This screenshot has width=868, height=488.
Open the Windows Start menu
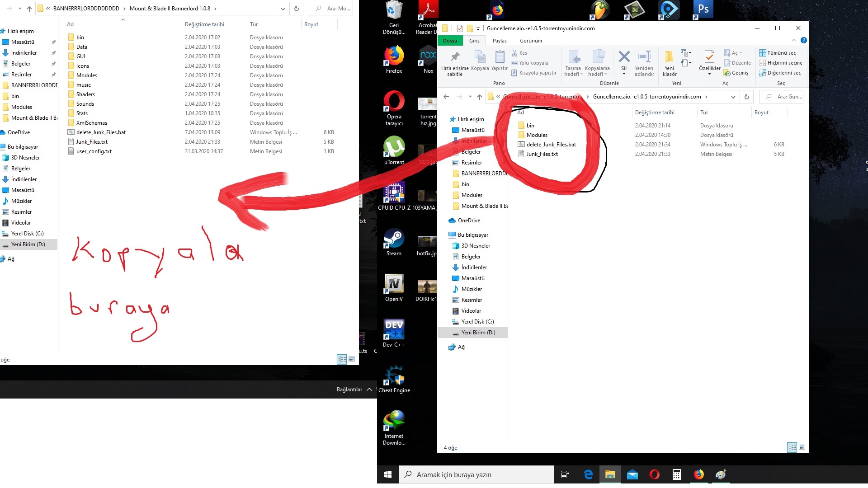coord(387,474)
